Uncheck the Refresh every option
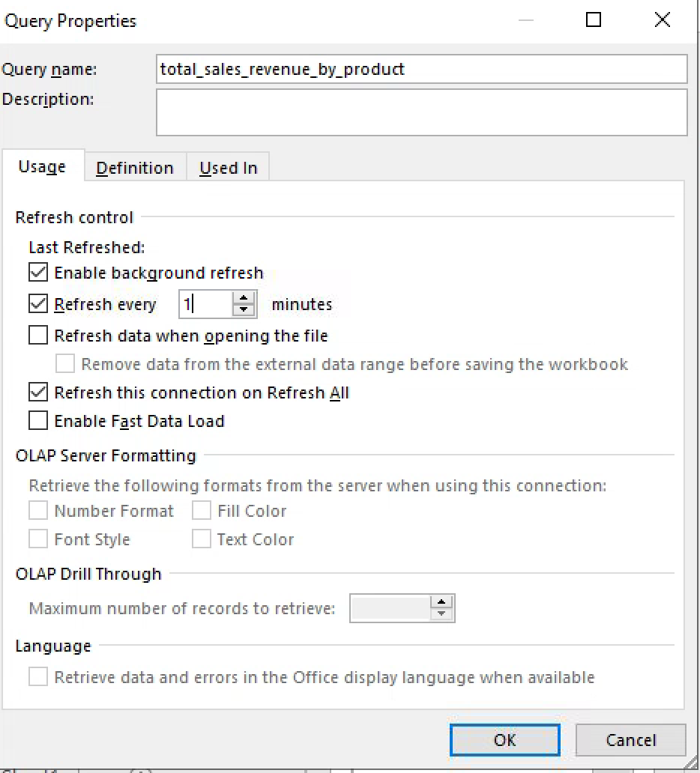 click(x=37, y=303)
